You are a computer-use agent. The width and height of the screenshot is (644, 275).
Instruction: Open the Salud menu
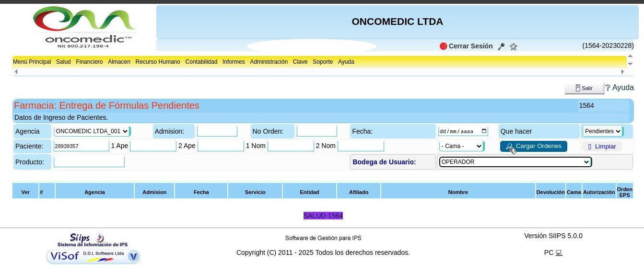point(63,62)
